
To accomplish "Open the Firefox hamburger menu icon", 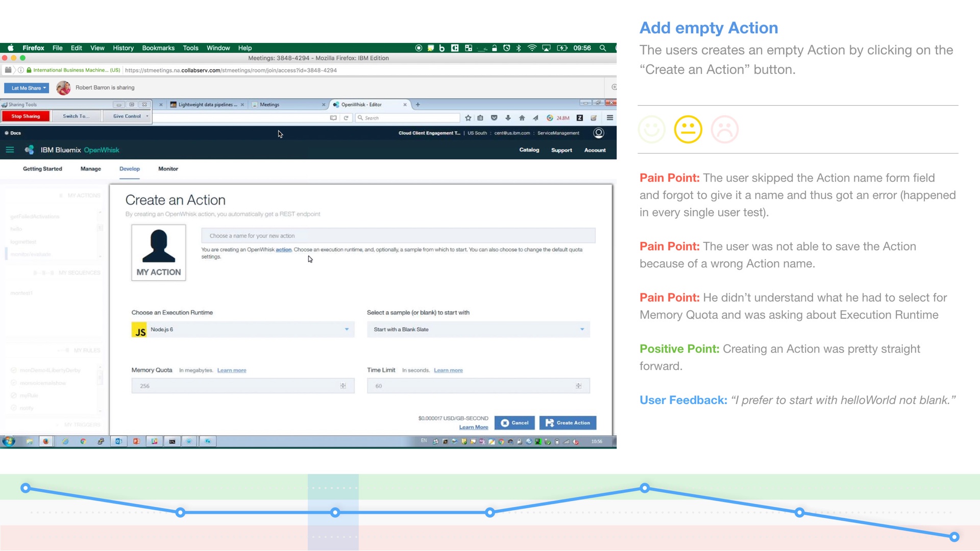I will pos(610,118).
